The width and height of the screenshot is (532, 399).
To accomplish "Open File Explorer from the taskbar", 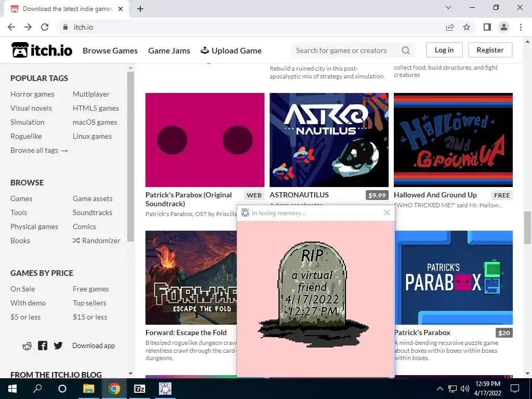I will click(88, 389).
